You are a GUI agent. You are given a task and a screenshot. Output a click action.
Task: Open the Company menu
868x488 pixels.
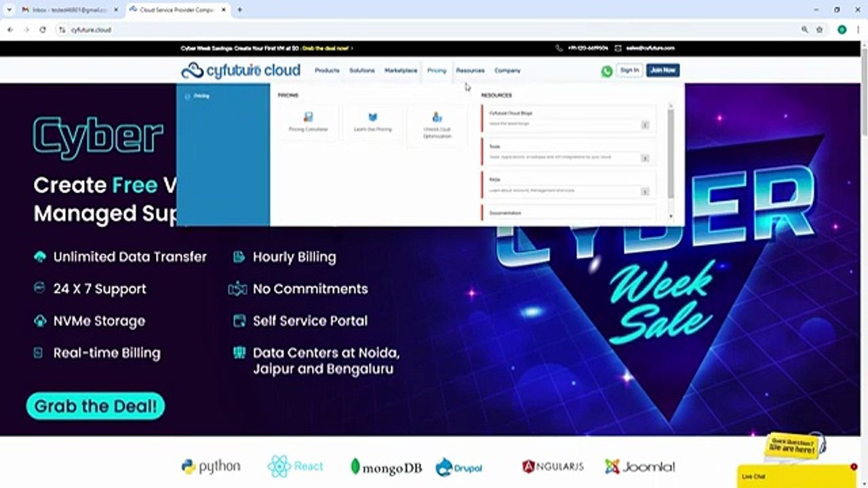pos(507,70)
